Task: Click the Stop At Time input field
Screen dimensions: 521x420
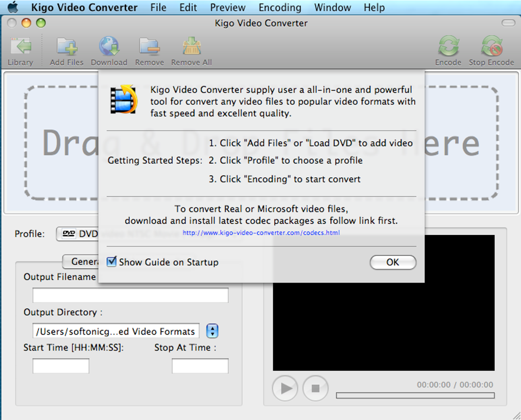Action: pyautogui.click(x=200, y=366)
